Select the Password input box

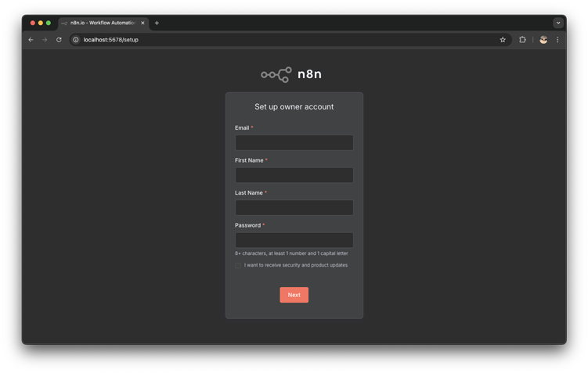[x=294, y=240]
